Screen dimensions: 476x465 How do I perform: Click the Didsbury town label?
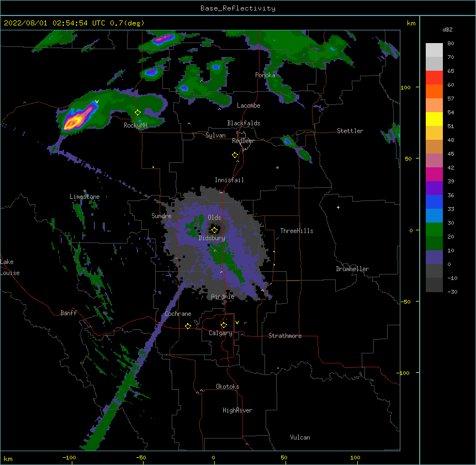tap(212, 238)
